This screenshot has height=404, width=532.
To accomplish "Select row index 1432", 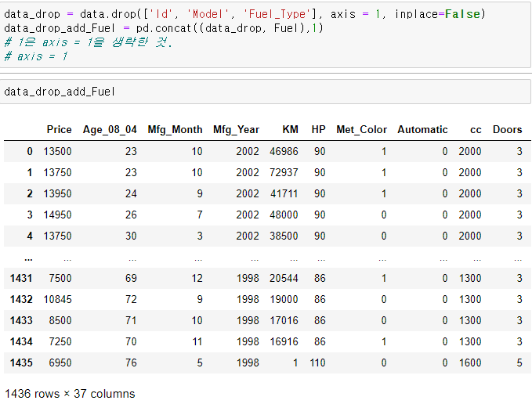I will 21,299.
